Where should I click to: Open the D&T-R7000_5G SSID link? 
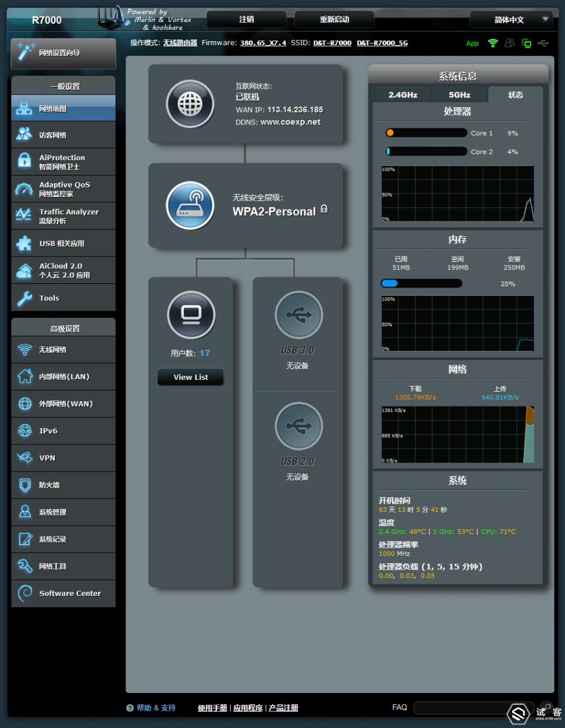tap(382, 43)
